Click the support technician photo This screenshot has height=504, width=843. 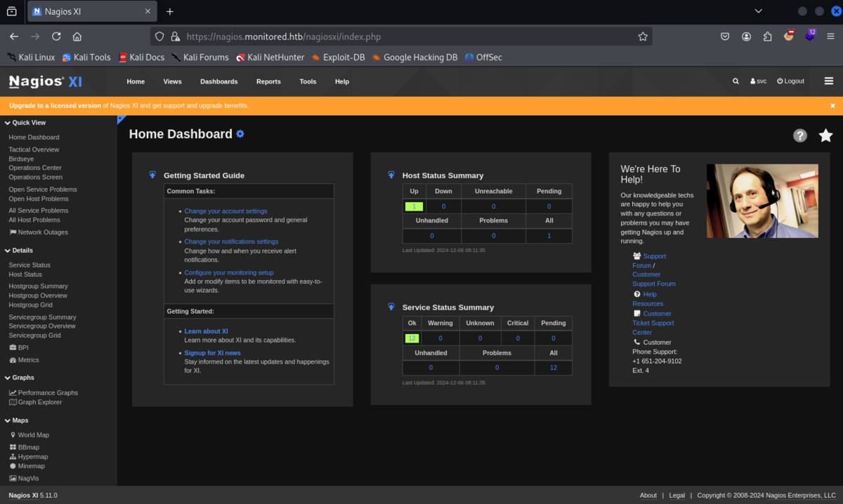[762, 201]
